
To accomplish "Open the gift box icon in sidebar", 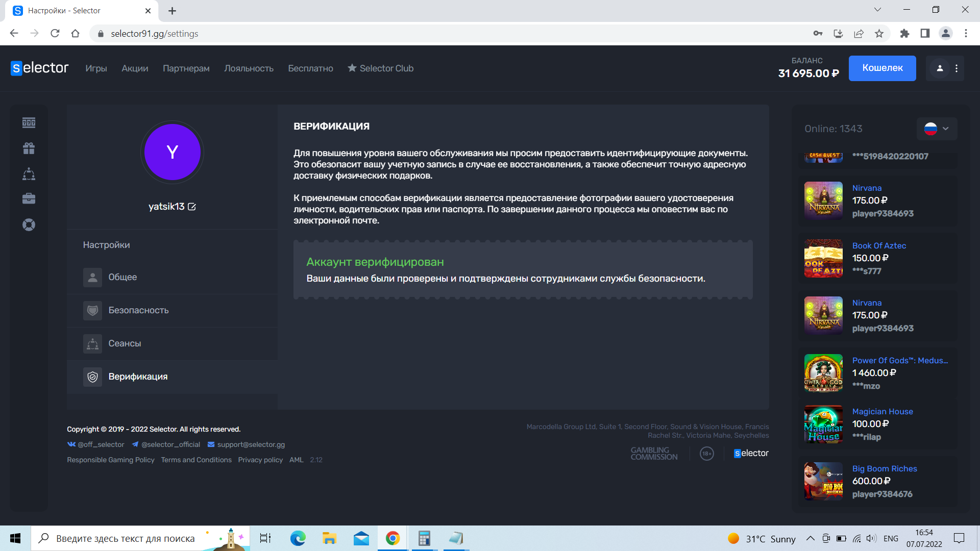I will pos(29,148).
